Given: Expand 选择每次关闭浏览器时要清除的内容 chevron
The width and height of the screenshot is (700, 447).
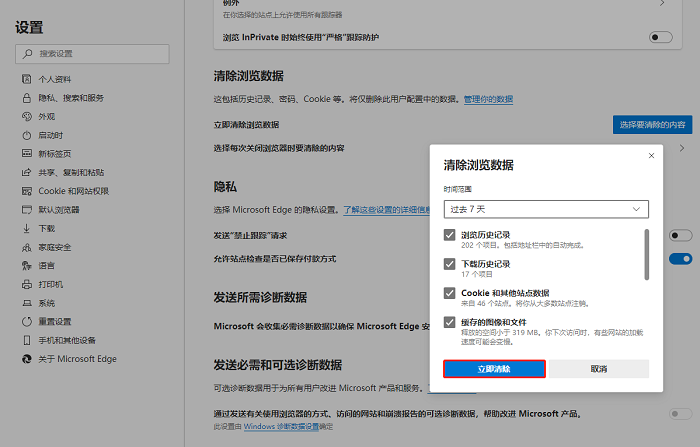Looking at the screenshot, I should (682, 148).
